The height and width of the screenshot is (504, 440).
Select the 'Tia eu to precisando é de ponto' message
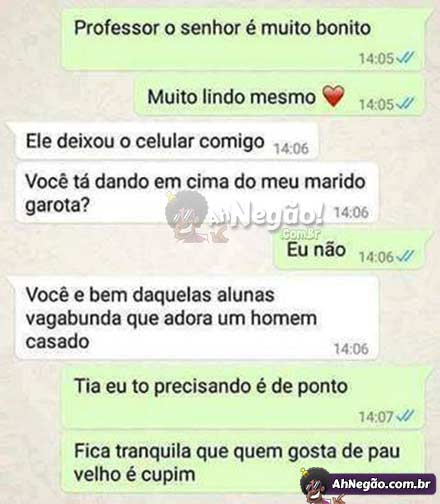coord(244,398)
